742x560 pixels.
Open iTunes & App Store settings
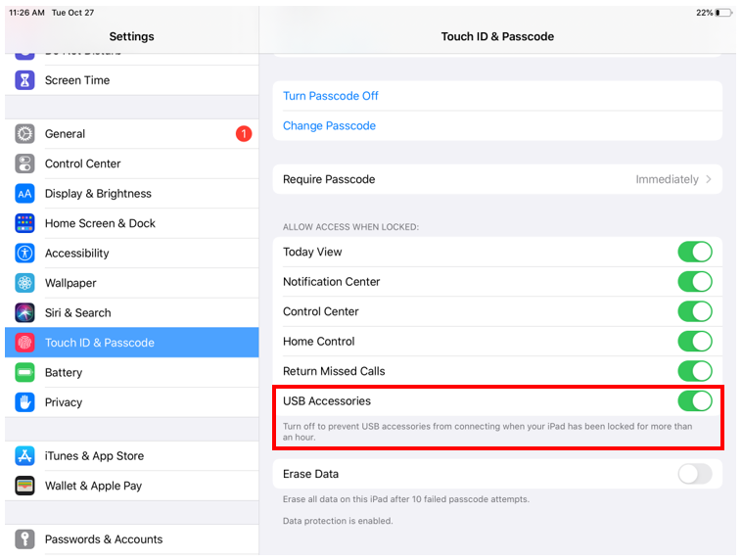click(94, 456)
